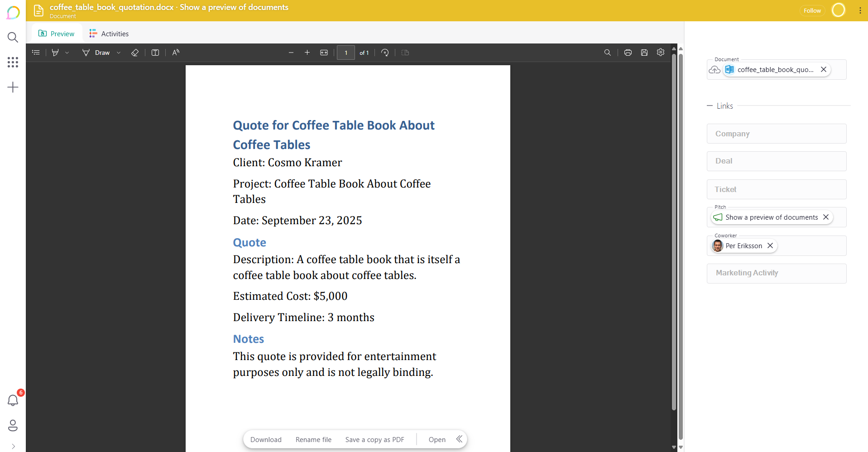
Task: Print the document
Action: click(628, 53)
